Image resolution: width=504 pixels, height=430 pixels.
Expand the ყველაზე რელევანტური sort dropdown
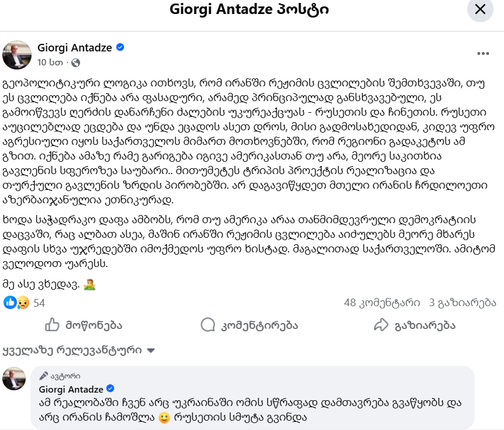coord(150,351)
